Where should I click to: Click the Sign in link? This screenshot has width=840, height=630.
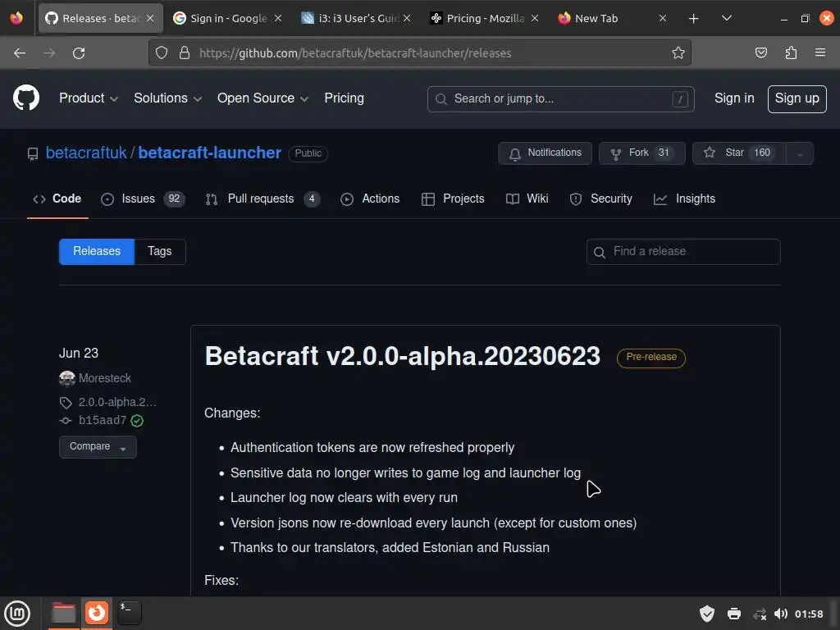pos(734,98)
